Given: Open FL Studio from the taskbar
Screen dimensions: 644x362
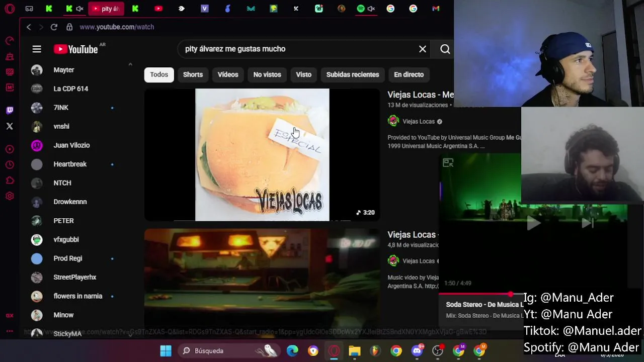Looking at the screenshot, I should coord(375,351).
